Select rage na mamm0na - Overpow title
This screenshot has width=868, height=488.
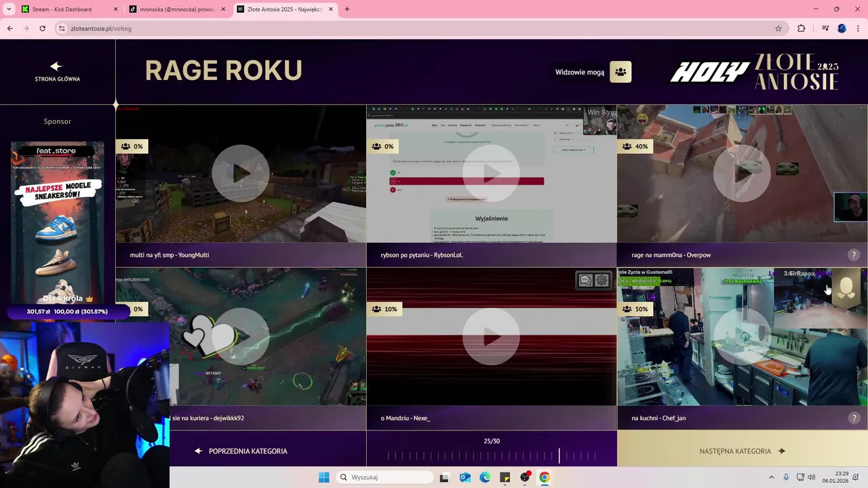pos(671,255)
